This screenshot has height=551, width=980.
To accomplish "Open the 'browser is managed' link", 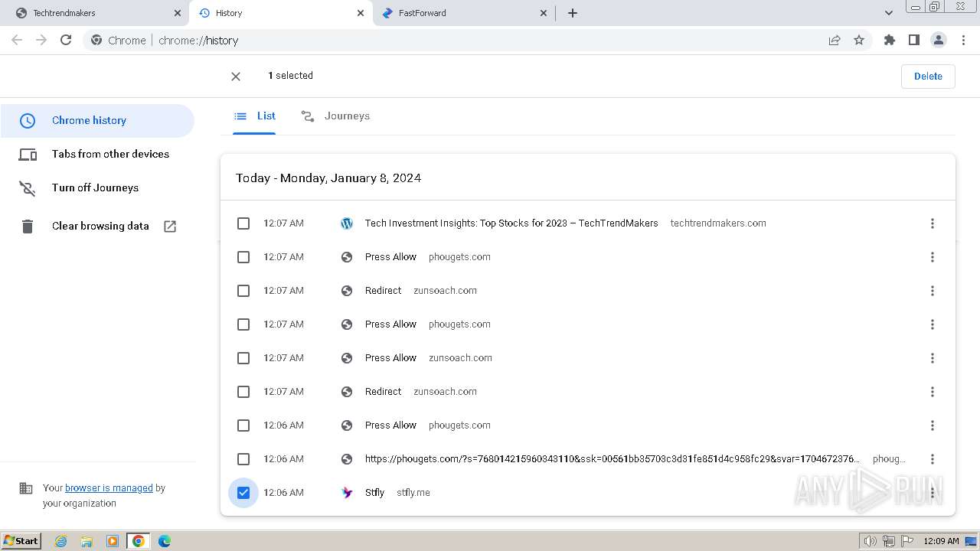I will [109, 487].
